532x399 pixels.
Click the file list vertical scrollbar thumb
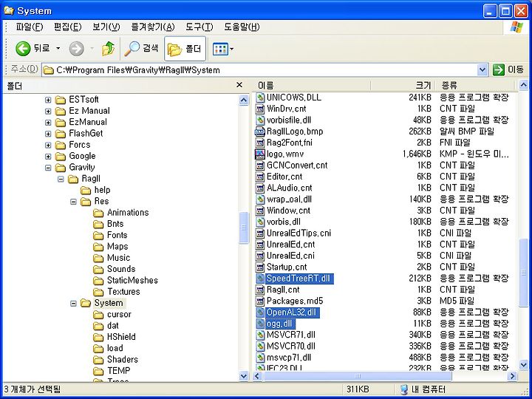point(524,273)
